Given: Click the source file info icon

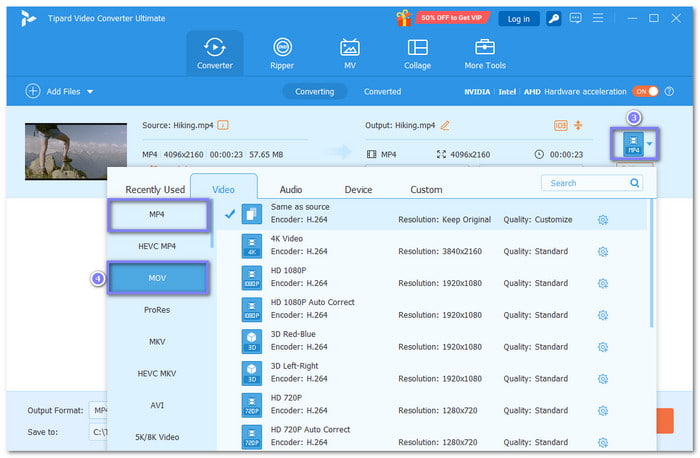Looking at the screenshot, I should click(223, 125).
